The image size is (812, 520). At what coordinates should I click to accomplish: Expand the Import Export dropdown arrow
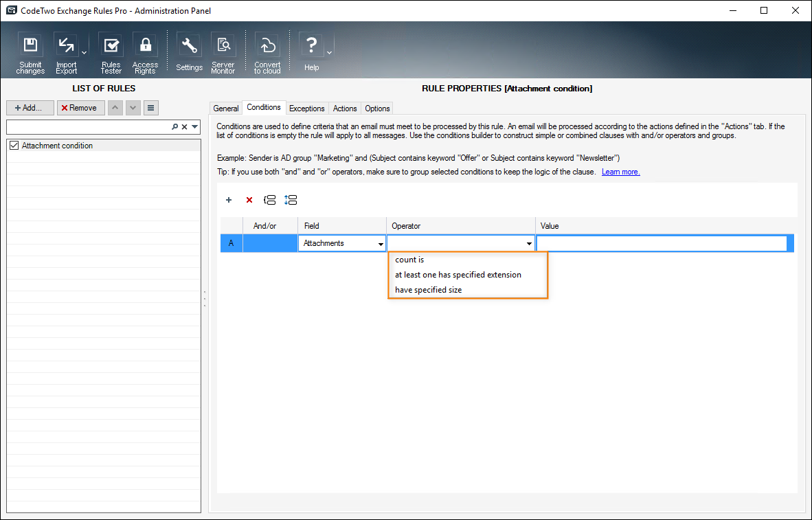(x=84, y=52)
